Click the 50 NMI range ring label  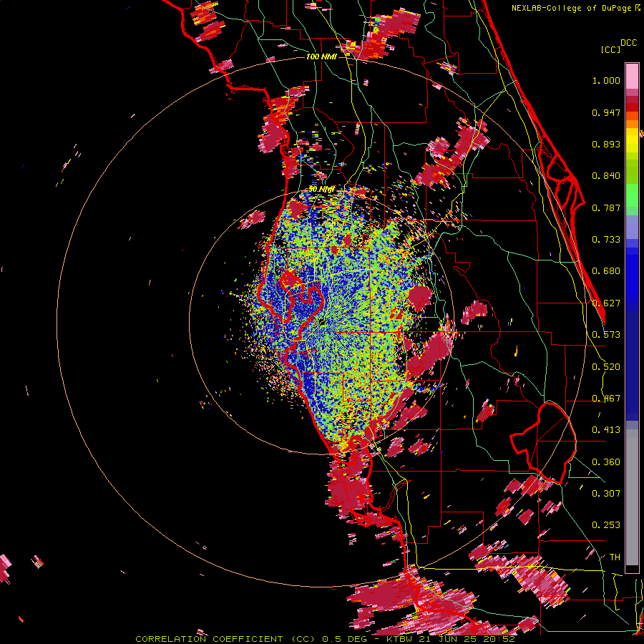point(321,190)
